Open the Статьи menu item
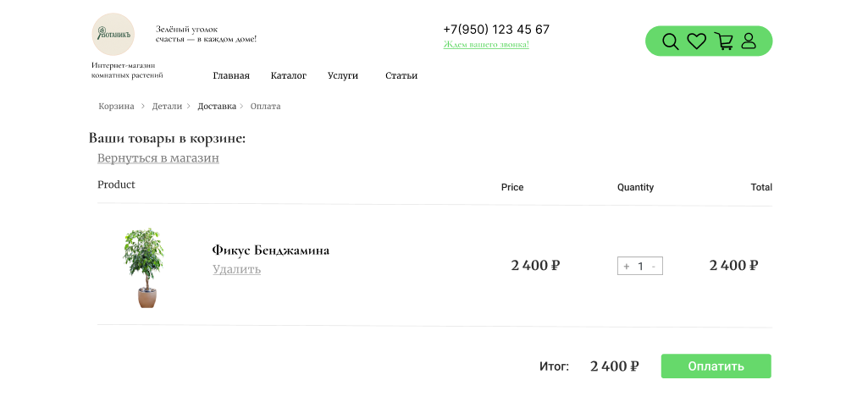This screenshot has height=413, width=868. point(401,75)
